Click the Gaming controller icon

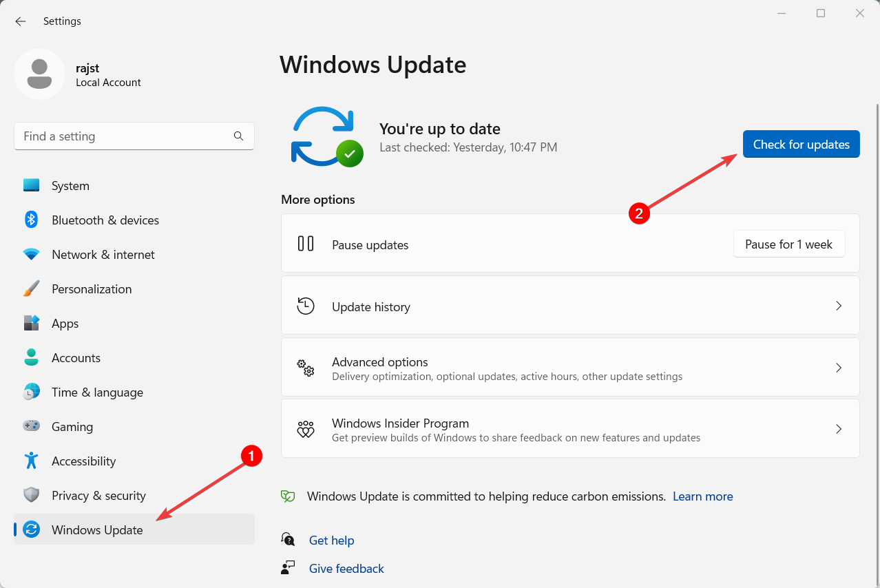point(31,426)
